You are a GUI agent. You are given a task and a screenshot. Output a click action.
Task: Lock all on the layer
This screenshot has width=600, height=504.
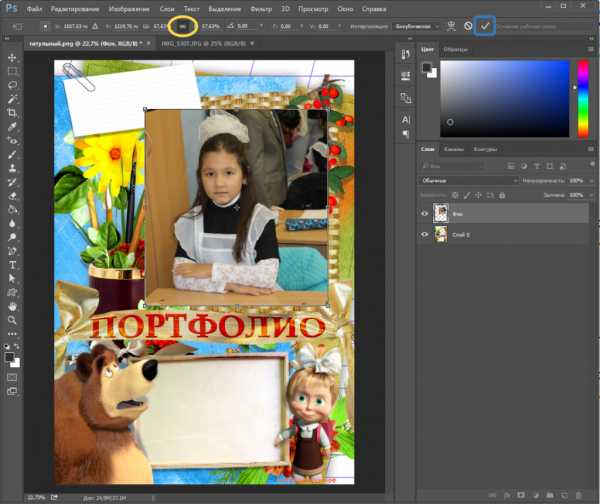[x=502, y=196]
